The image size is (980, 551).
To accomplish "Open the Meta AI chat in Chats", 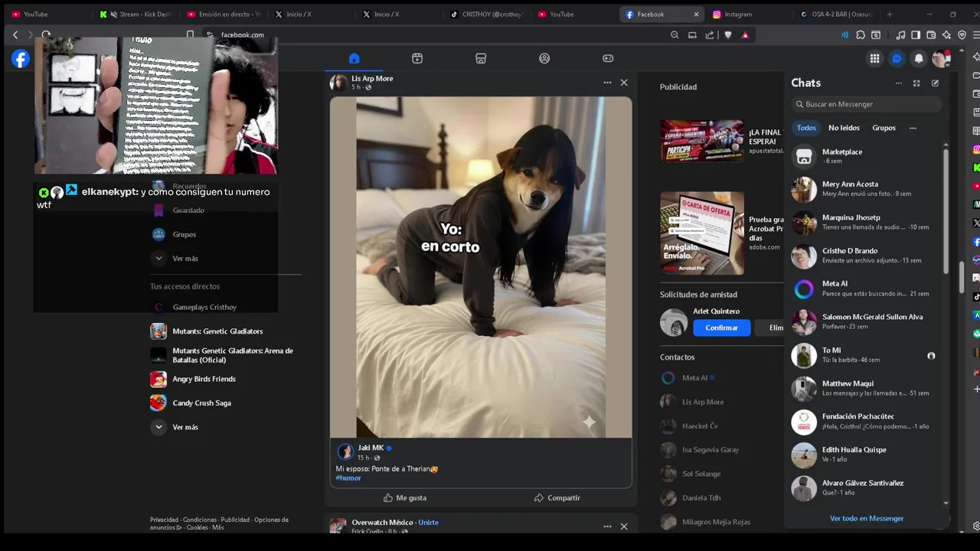I will click(865, 289).
